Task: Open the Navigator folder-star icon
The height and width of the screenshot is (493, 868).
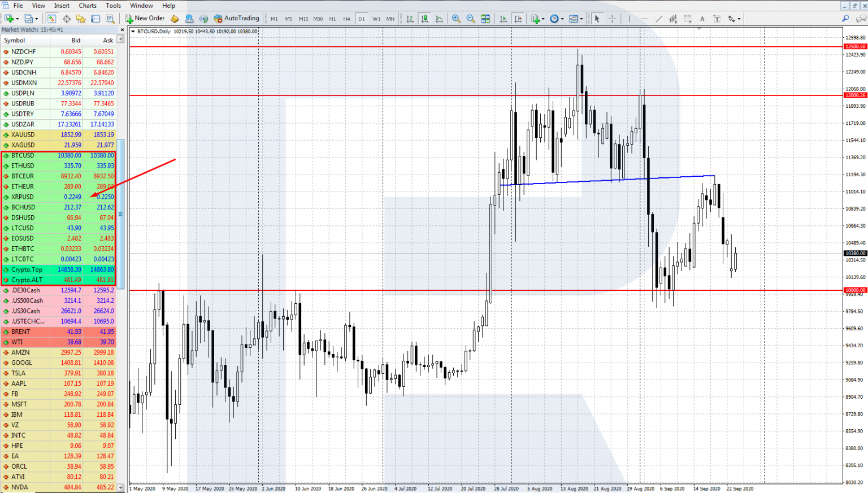Action: point(81,19)
